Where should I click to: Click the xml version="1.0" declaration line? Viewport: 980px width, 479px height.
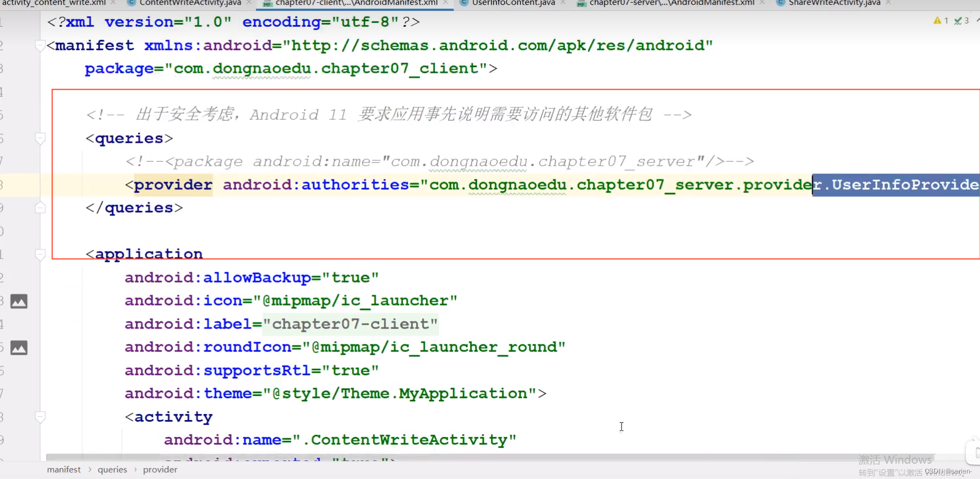click(x=233, y=22)
